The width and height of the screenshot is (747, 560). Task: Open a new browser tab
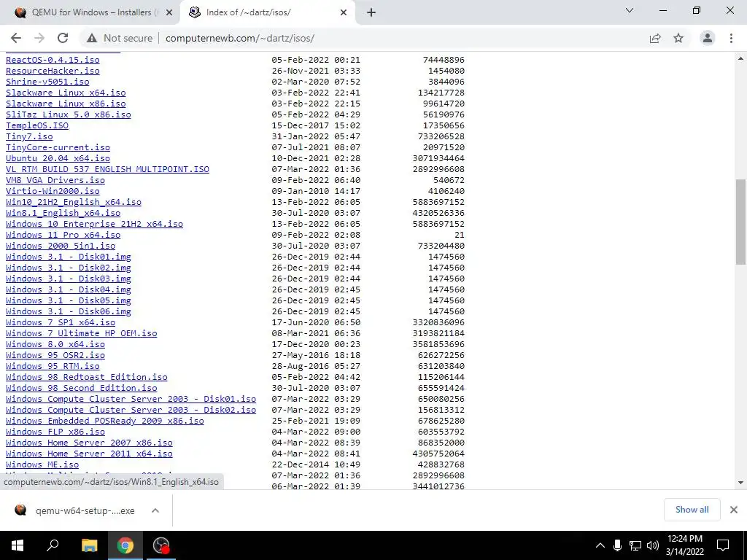pyautogui.click(x=371, y=12)
